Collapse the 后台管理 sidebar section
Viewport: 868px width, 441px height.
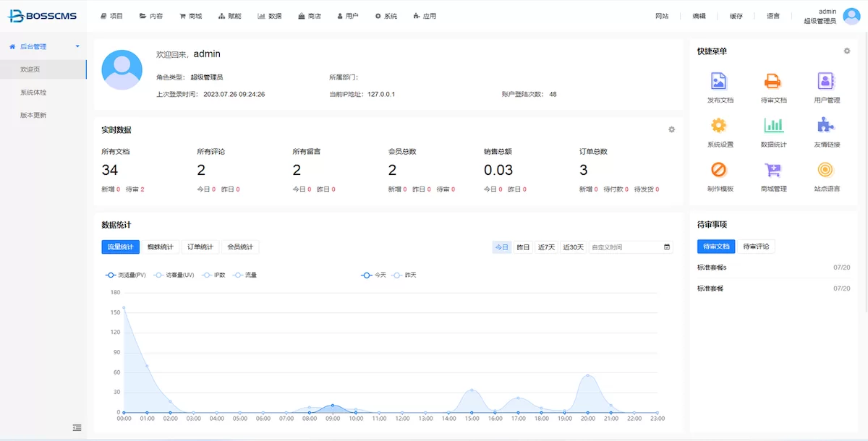click(x=43, y=47)
